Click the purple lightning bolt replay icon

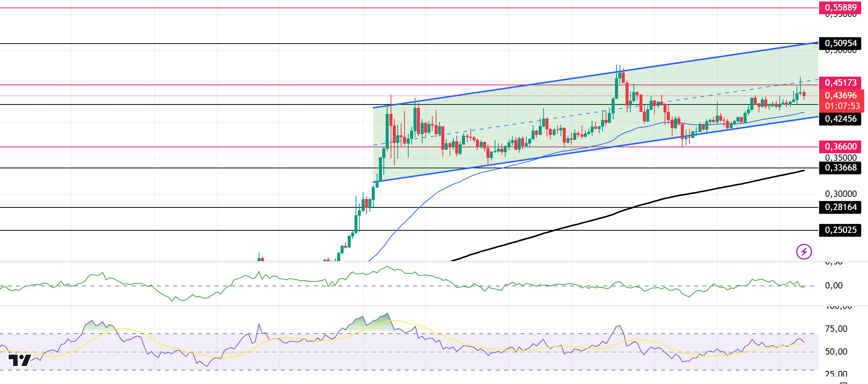pyautogui.click(x=804, y=252)
